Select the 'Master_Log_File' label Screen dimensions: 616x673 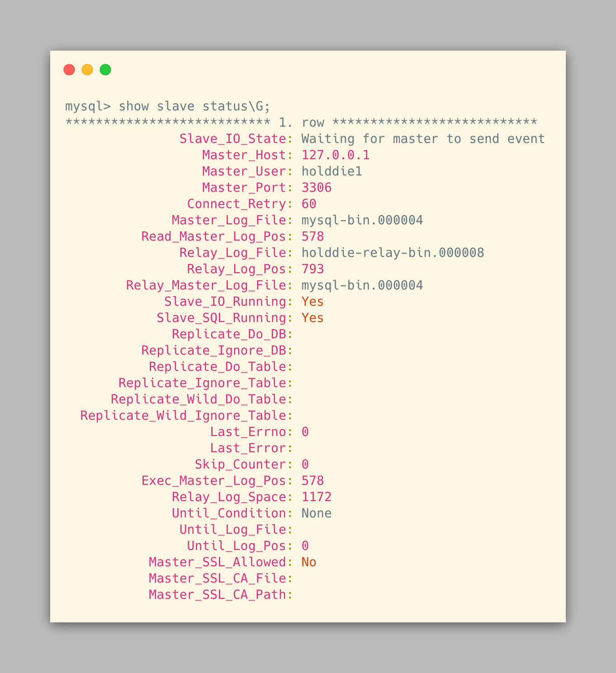pos(229,220)
